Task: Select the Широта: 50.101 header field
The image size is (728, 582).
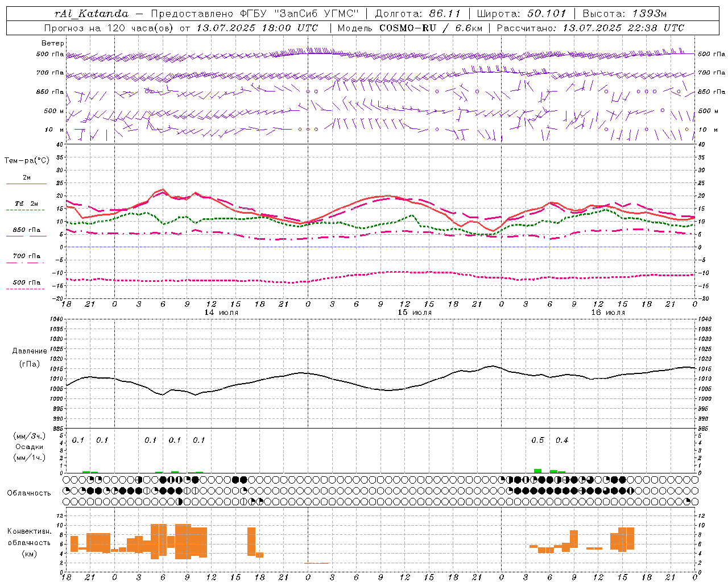Action: pyautogui.click(x=522, y=14)
